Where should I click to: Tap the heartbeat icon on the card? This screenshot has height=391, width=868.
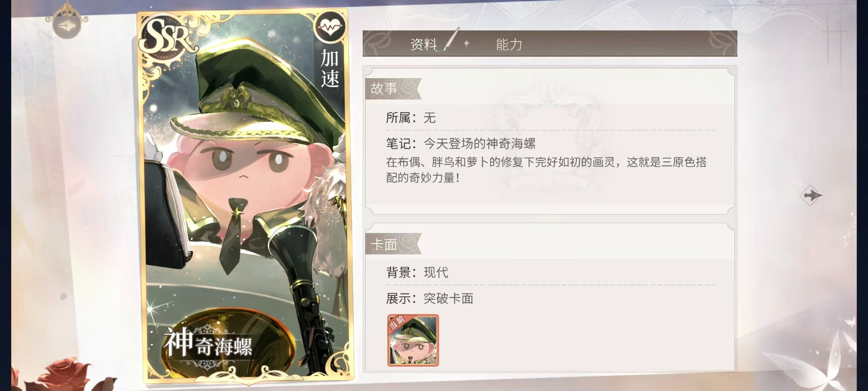coord(330,28)
